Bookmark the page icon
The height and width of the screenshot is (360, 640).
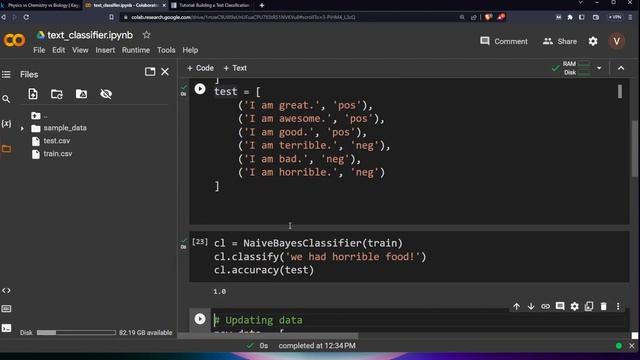(111, 17)
